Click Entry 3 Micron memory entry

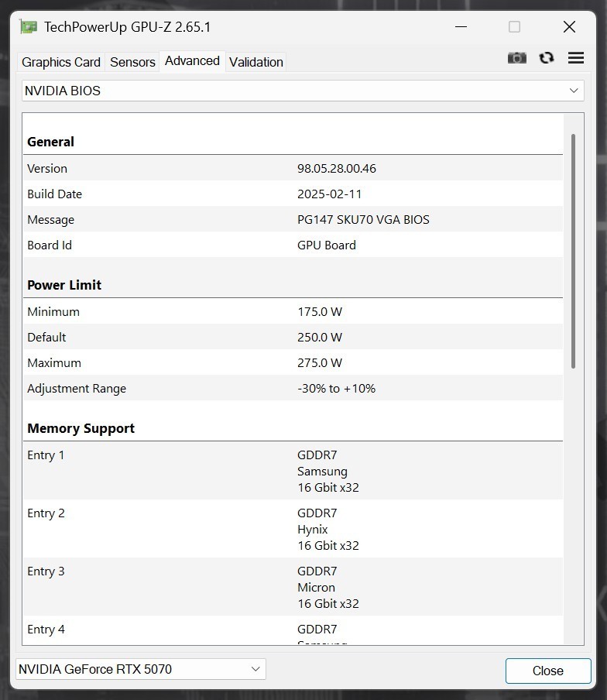coord(302,587)
